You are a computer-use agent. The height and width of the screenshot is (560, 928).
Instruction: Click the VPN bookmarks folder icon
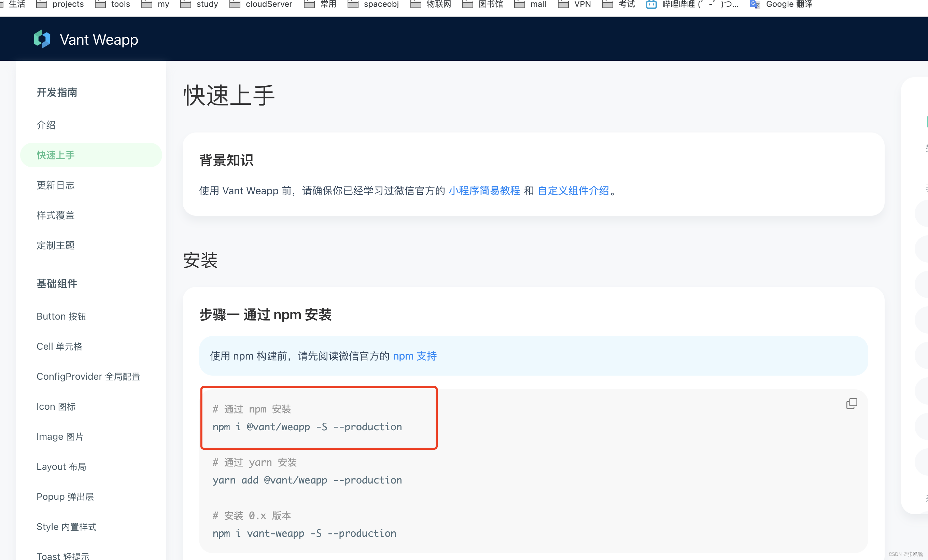pyautogui.click(x=563, y=4)
